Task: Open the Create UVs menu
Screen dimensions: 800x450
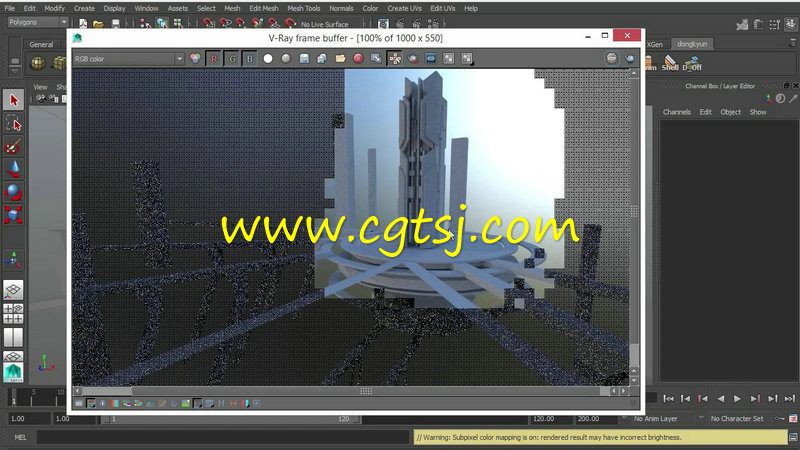Action: coord(404,8)
